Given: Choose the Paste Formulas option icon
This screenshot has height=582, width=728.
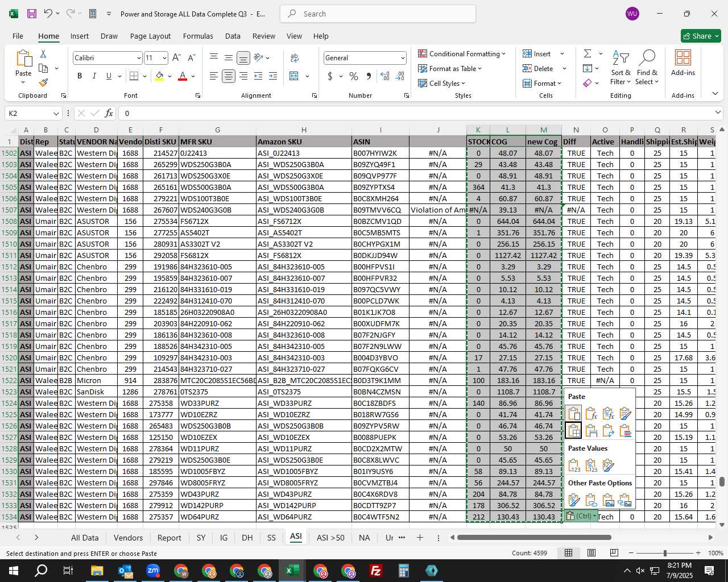Looking at the screenshot, I should click(x=591, y=414).
